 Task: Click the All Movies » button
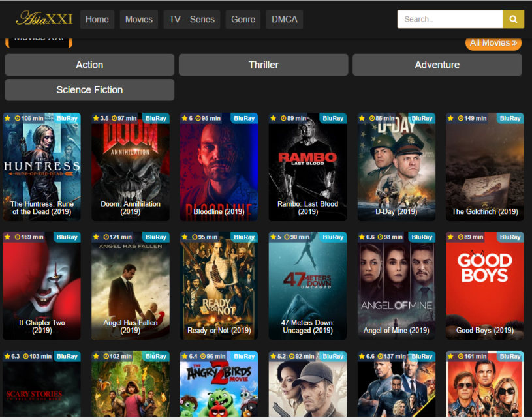pyautogui.click(x=493, y=43)
